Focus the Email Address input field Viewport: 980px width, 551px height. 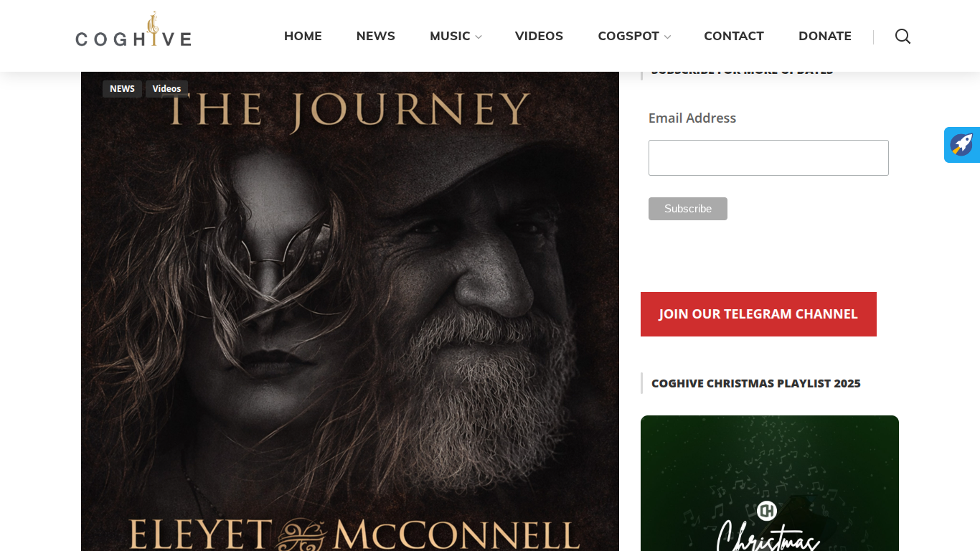pyautogui.click(x=768, y=158)
